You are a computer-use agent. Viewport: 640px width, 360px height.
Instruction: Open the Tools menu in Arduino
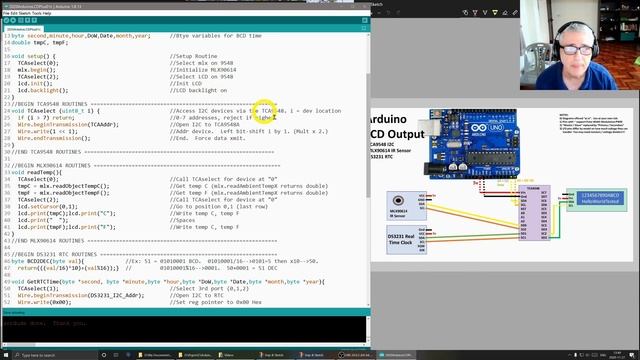36,13
